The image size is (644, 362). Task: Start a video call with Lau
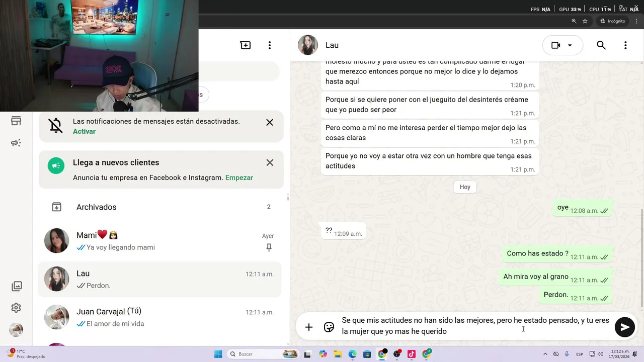coord(555,45)
